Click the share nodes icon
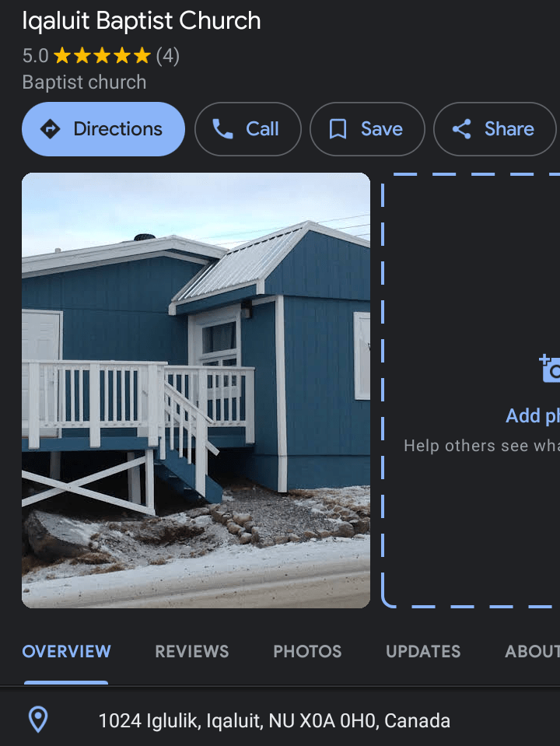 click(461, 129)
